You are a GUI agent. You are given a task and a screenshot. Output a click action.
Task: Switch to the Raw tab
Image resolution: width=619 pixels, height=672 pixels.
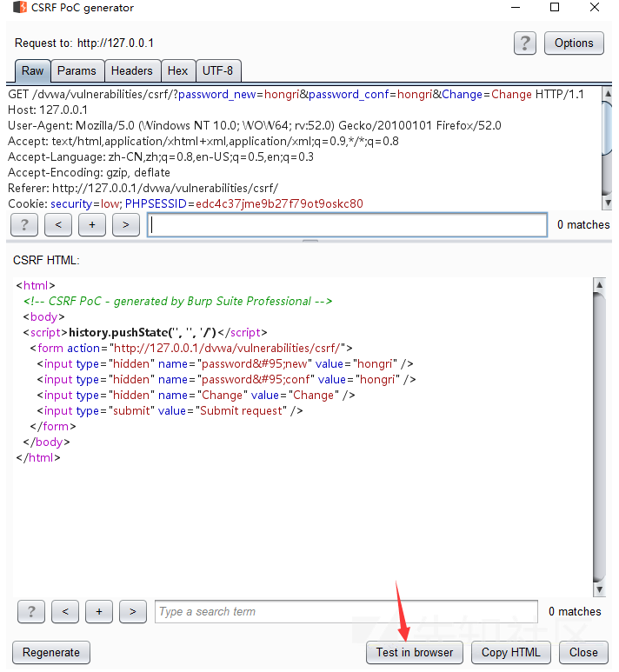coord(32,70)
